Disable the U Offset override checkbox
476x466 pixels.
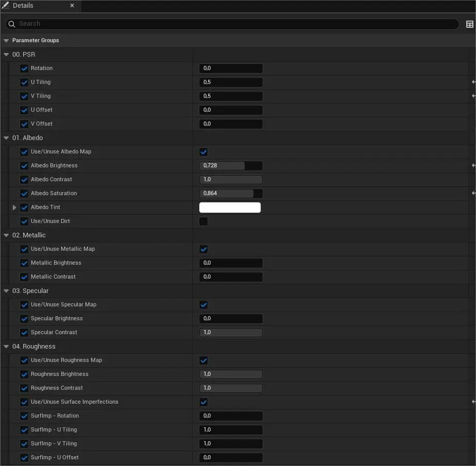click(x=24, y=110)
